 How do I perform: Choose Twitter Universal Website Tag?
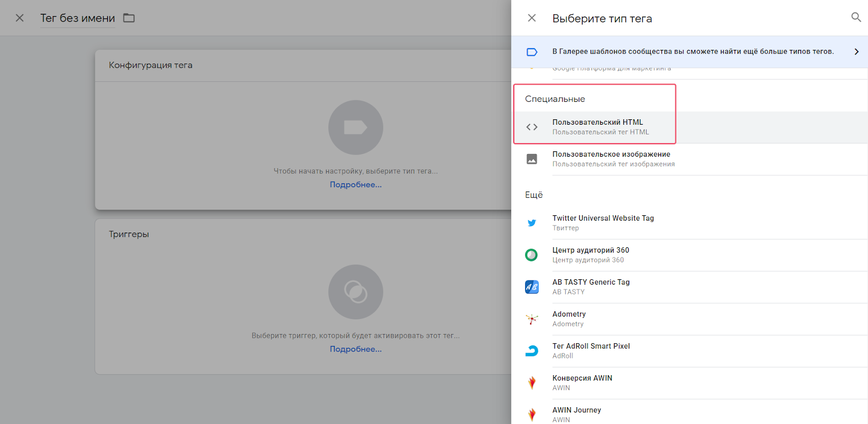tap(690, 223)
